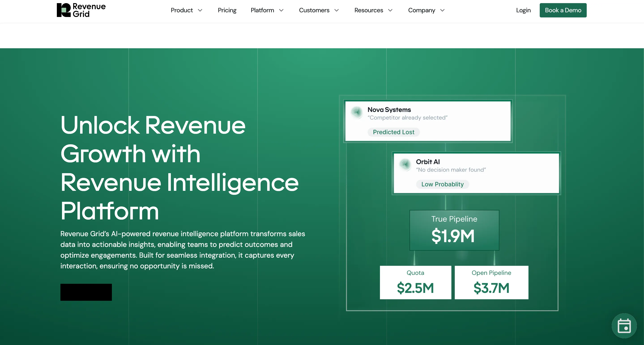
Task: Click the "Competitor already selected" quote
Action: (x=407, y=118)
